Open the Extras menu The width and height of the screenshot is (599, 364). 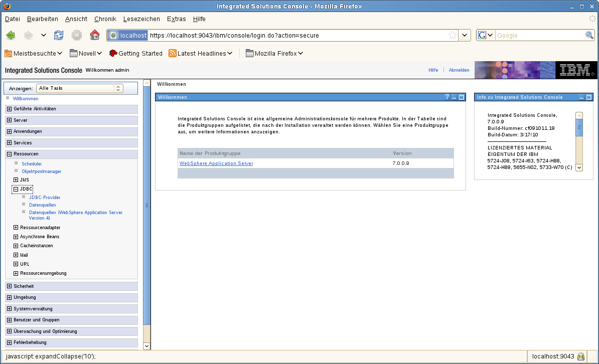click(176, 19)
